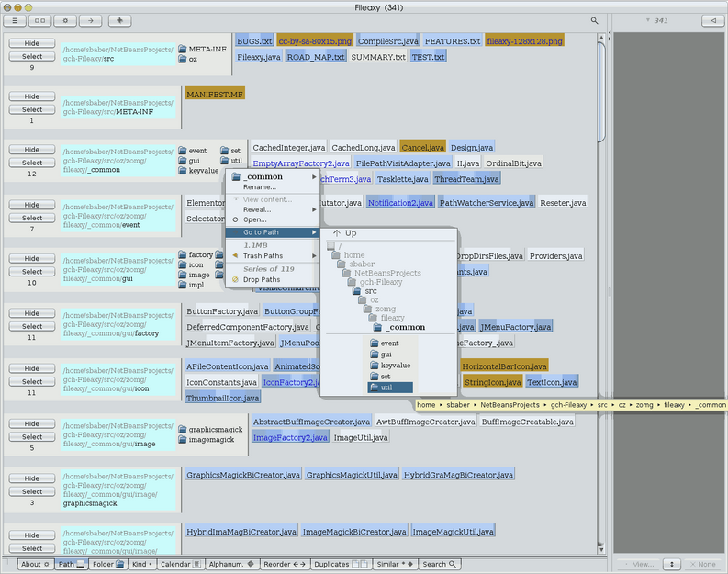Hide the gch-Fileaxy/src group
Screen dimensions: 728x574
(x=32, y=43)
